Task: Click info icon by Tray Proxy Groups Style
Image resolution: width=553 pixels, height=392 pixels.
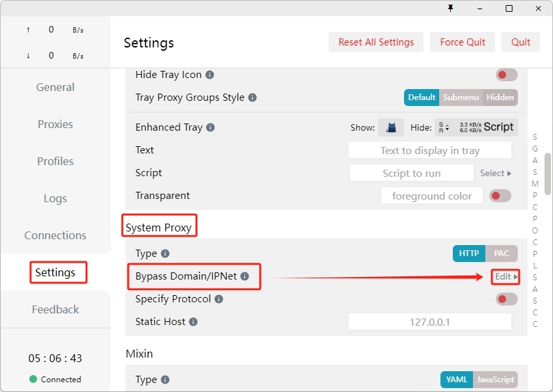Action: click(252, 98)
